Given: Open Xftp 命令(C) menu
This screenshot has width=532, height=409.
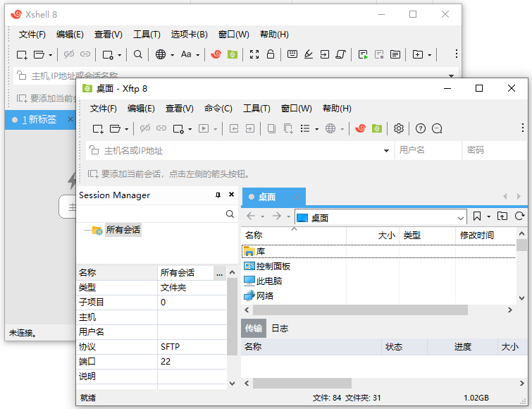Looking at the screenshot, I should point(218,109).
